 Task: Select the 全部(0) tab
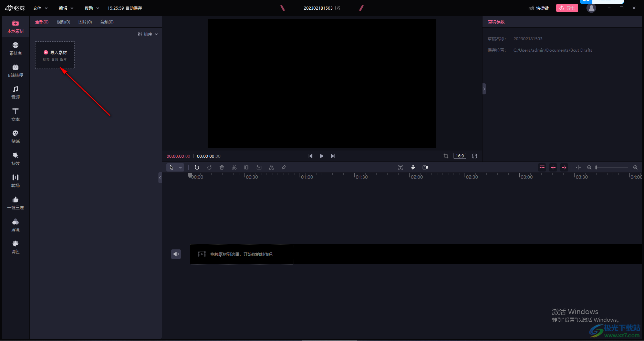(42, 22)
